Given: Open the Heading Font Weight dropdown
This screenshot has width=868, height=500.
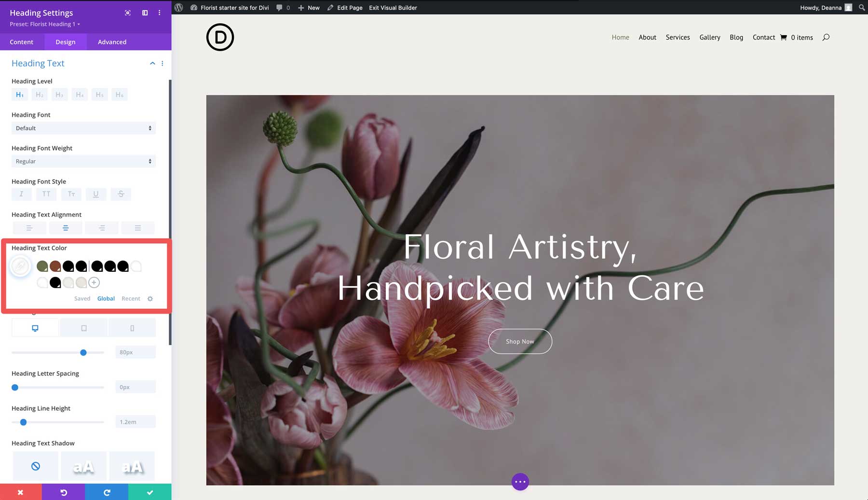Looking at the screenshot, I should [83, 161].
